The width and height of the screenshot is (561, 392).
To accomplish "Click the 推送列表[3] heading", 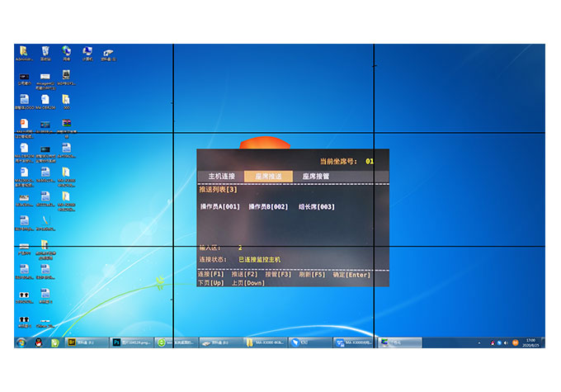I will click(x=219, y=189).
